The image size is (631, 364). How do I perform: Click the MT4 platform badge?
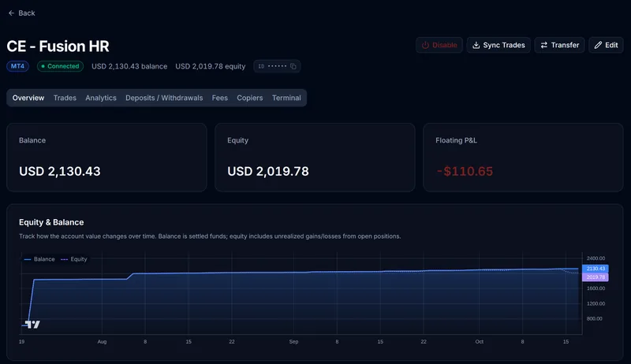coord(17,66)
